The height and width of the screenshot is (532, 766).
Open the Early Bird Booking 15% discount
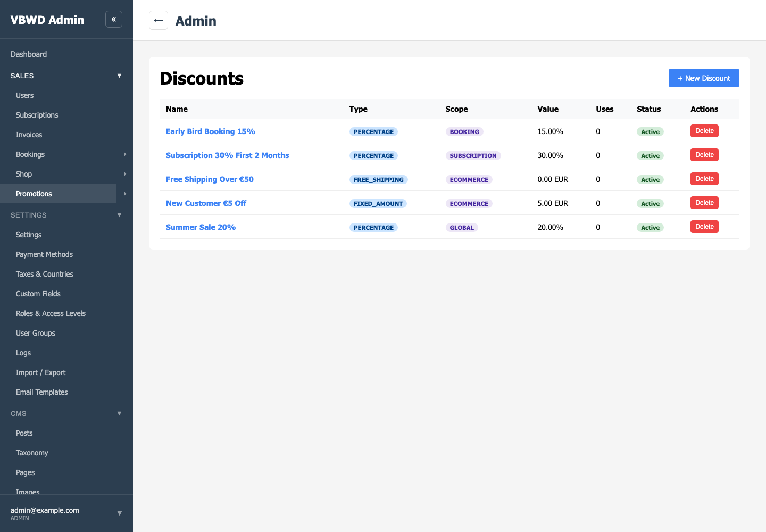coord(211,131)
